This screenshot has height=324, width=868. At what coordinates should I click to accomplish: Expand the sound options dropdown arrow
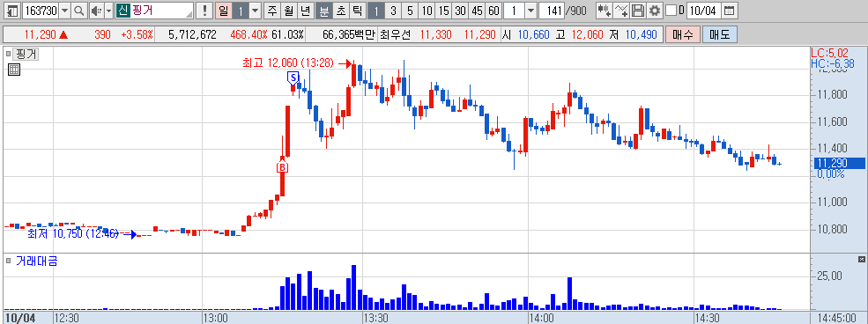(108, 11)
